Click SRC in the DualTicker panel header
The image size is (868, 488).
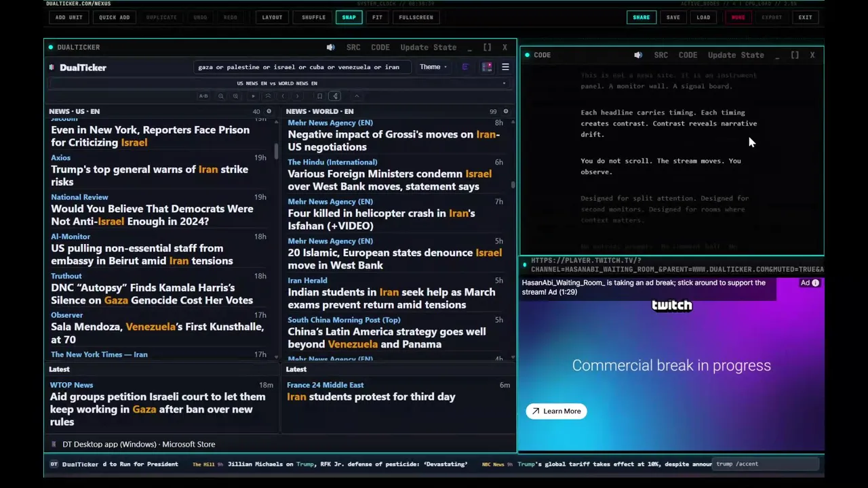coord(353,47)
